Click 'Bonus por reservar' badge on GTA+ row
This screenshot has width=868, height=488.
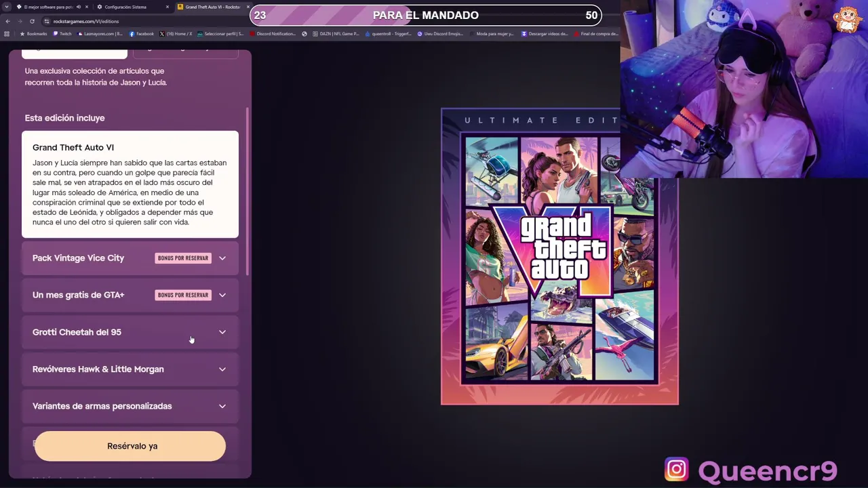coord(182,295)
